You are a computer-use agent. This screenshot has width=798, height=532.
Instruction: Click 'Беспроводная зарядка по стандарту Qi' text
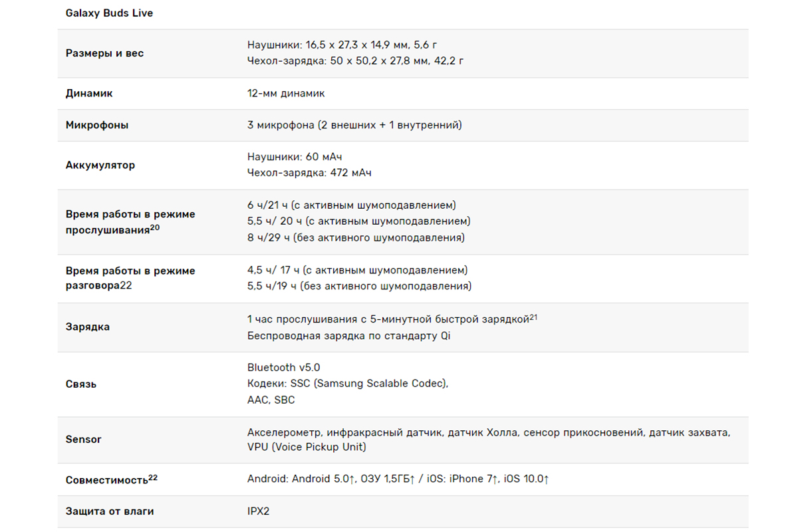click(x=348, y=336)
